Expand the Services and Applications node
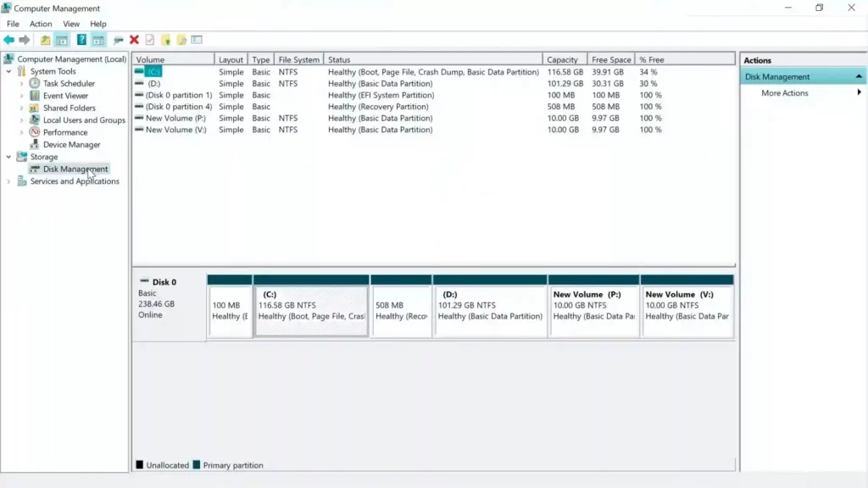The height and width of the screenshot is (488, 868). click(x=8, y=181)
